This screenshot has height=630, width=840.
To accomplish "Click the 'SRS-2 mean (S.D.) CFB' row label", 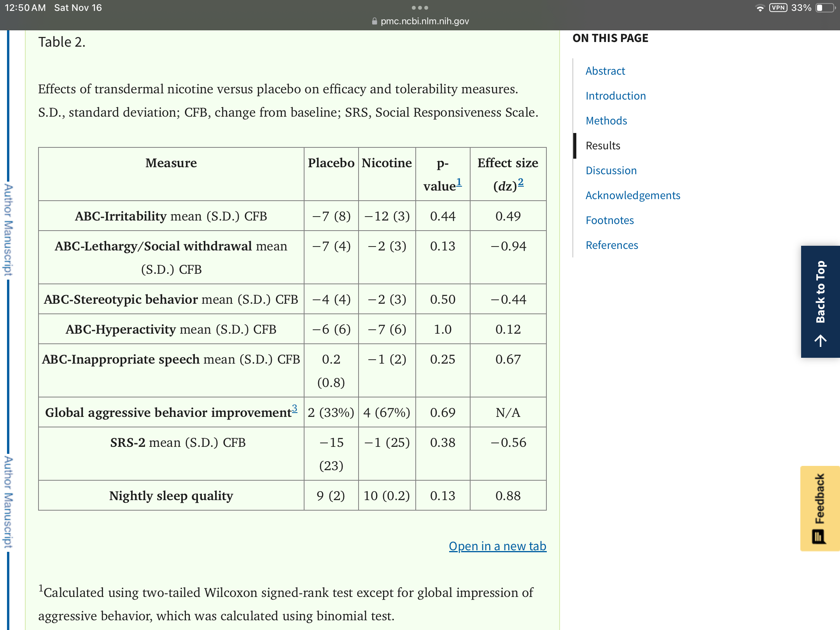I will tap(178, 443).
